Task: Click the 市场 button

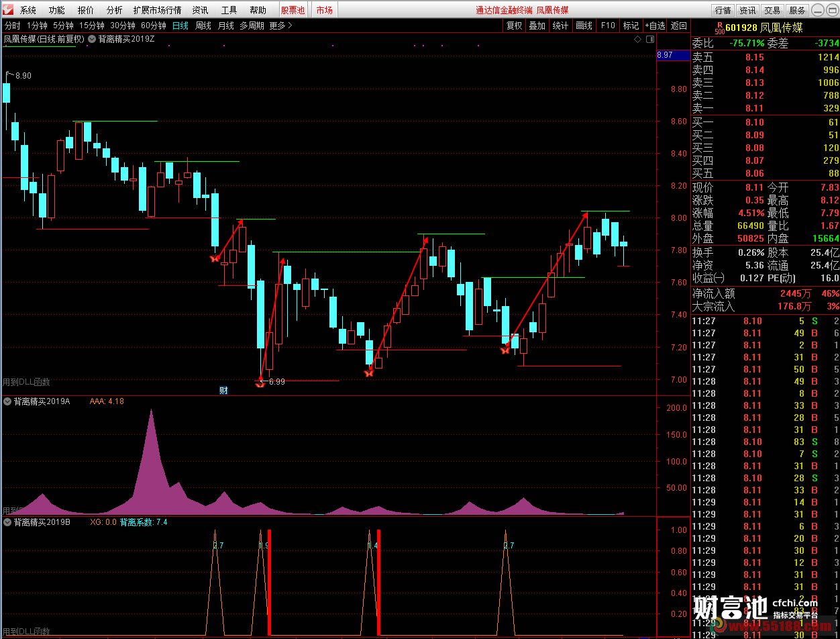Action: tap(324, 10)
